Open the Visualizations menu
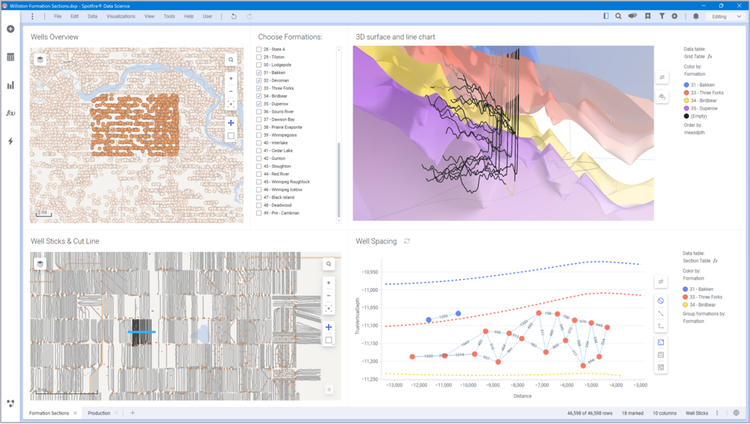The height and width of the screenshot is (424, 750). pos(121,16)
